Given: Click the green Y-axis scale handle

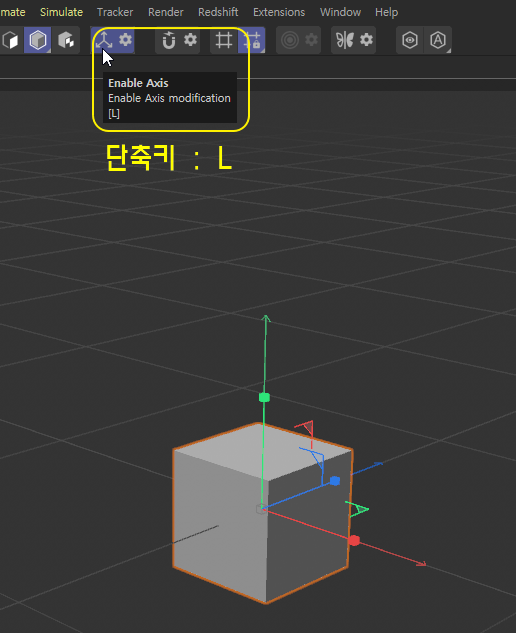Looking at the screenshot, I should pos(264,398).
